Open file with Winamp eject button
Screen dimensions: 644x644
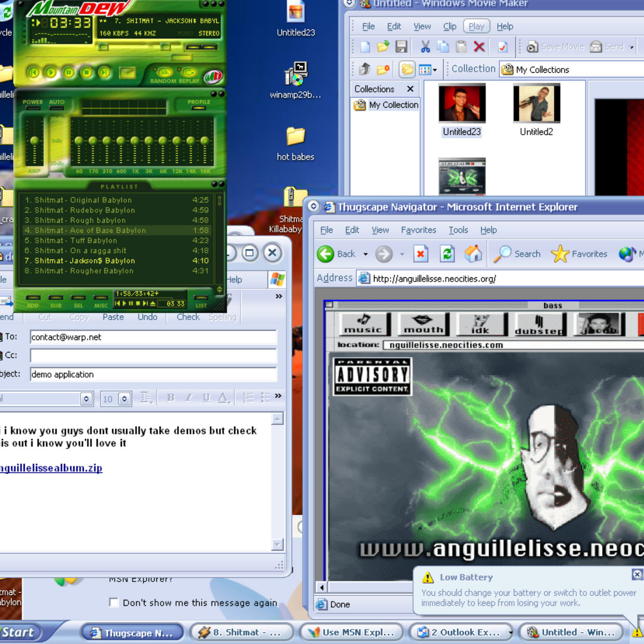(x=127, y=72)
